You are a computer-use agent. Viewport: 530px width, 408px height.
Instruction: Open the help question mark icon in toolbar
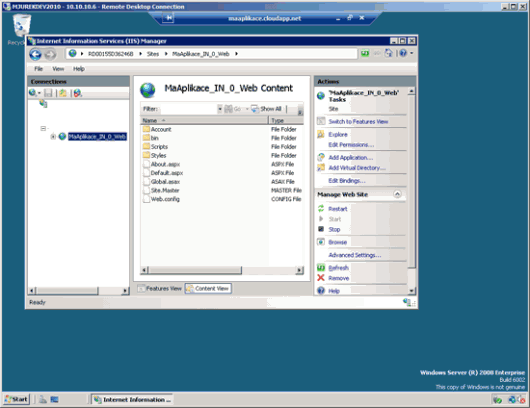coord(403,53)
